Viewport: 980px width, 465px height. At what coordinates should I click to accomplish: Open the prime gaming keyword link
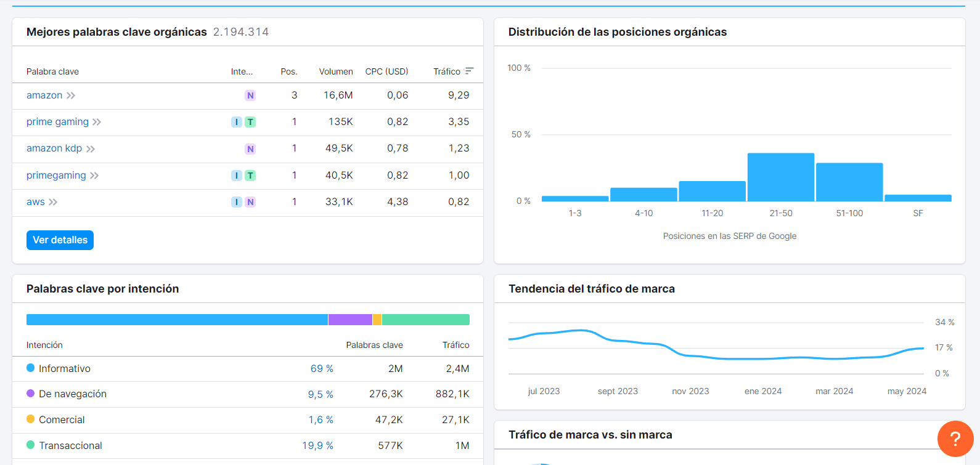pos(57,122)
